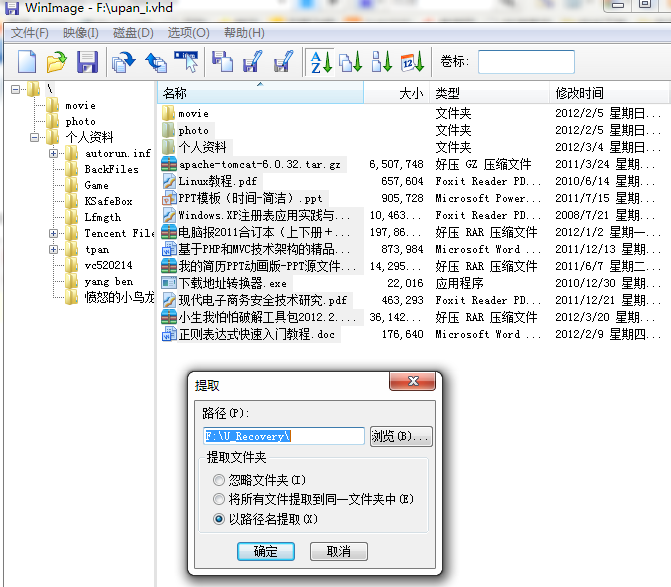Viewport: 671px width, 587px height.
Task: Collapse the 个人资料 tree node
Action: (x=35, y=137)
